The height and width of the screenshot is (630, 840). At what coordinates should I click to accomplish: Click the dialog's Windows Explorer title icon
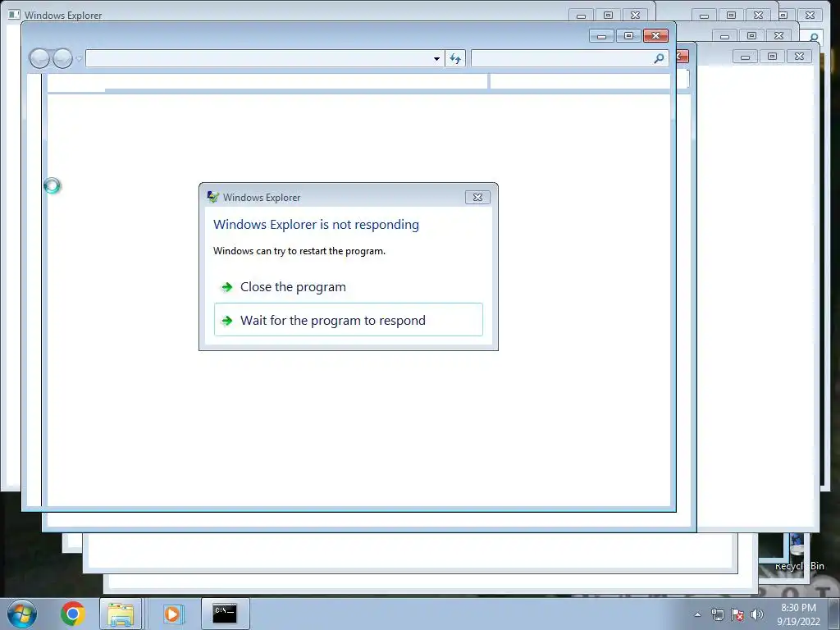coord(212,197)
